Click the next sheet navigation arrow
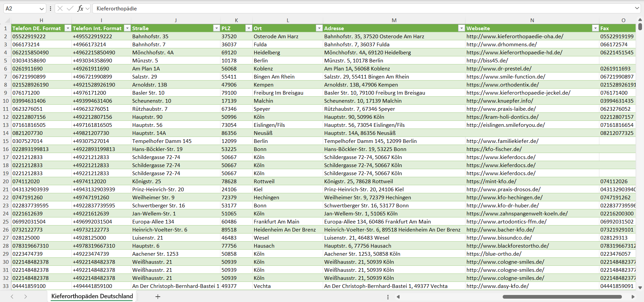The height and width of the screenshot is (302, 644). tap(26, 297)
